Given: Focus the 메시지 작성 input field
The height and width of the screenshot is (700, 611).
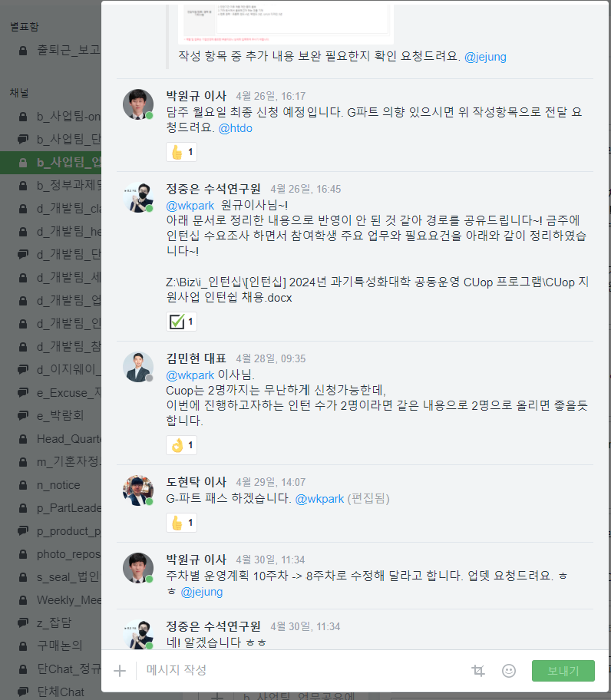Looking at the screenshot, I should click(x=299, y=670).
